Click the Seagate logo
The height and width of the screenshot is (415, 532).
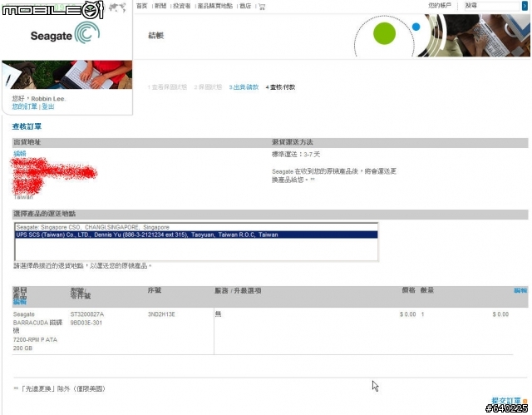click(65, 33)
